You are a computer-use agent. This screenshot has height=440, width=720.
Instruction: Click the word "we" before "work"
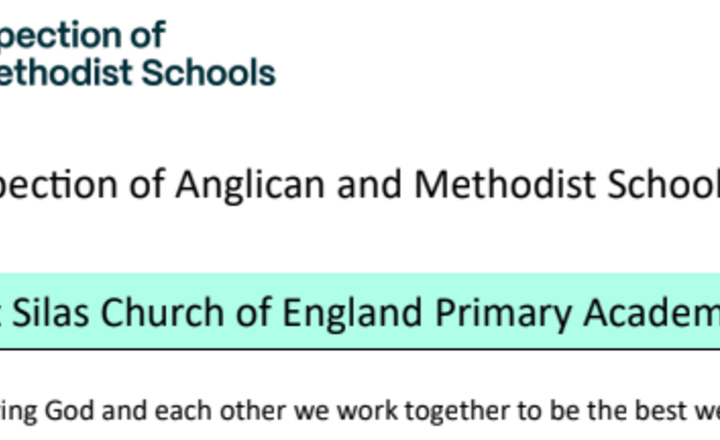pos(320,411)
